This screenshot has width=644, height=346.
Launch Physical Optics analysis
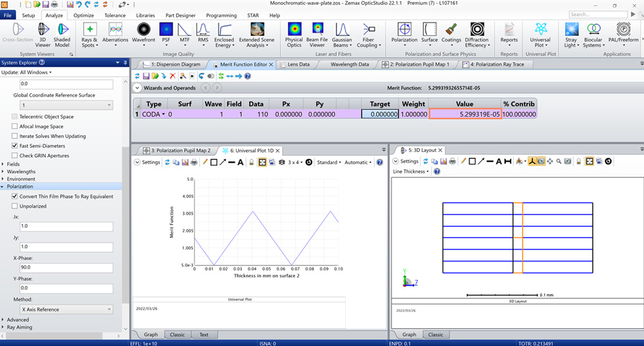pos(294,35)
